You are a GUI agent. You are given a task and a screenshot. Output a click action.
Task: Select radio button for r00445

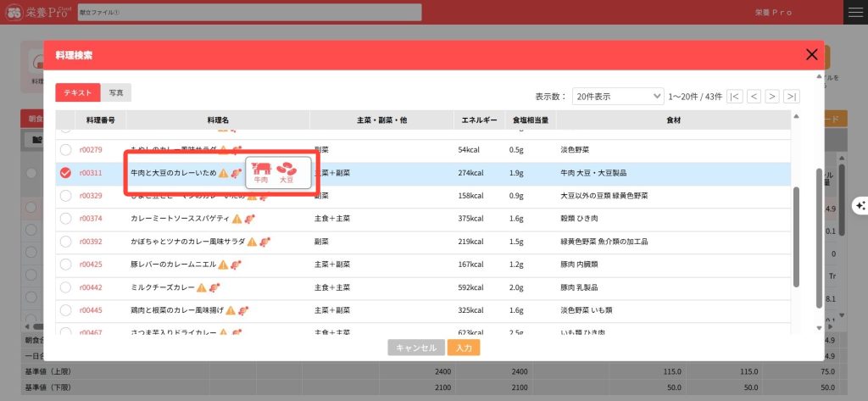point(65,311)
